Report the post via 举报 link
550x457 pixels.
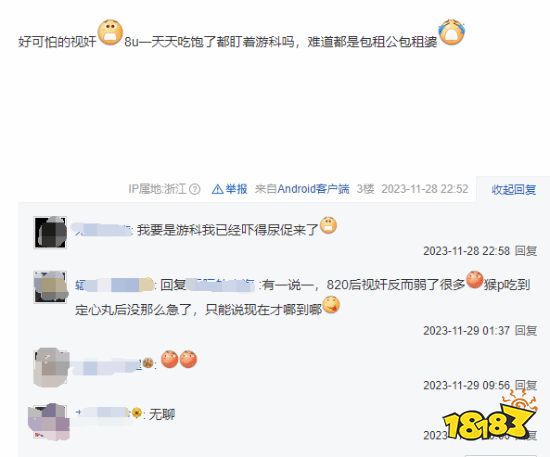236,189
